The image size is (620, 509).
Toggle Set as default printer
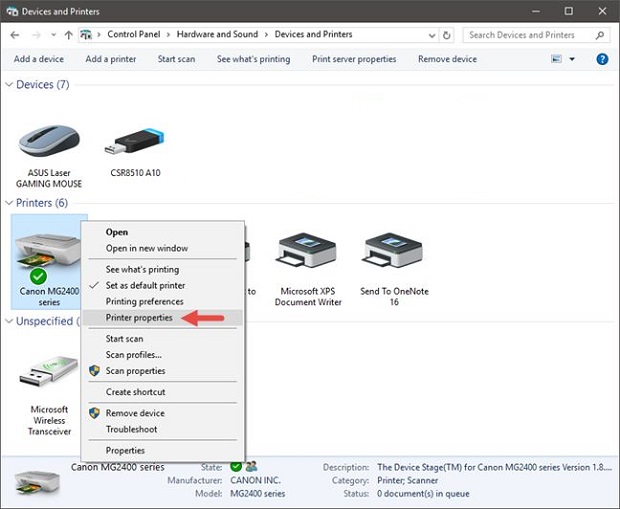pos(163,285)
